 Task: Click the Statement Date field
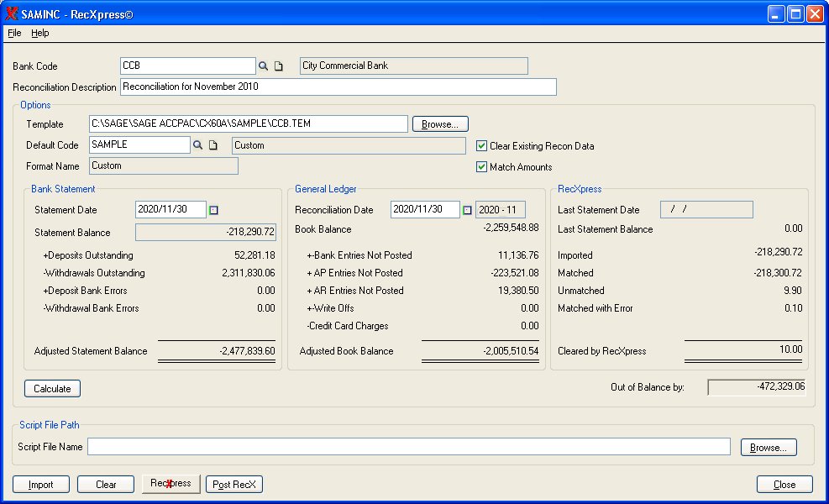coord(171,209)
